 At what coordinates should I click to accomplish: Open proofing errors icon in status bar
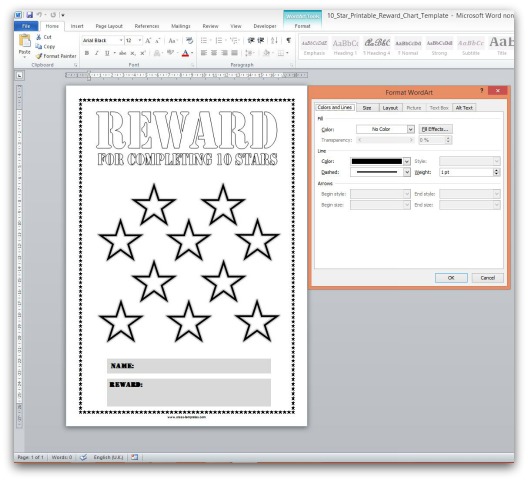click(x=84, y=457)
